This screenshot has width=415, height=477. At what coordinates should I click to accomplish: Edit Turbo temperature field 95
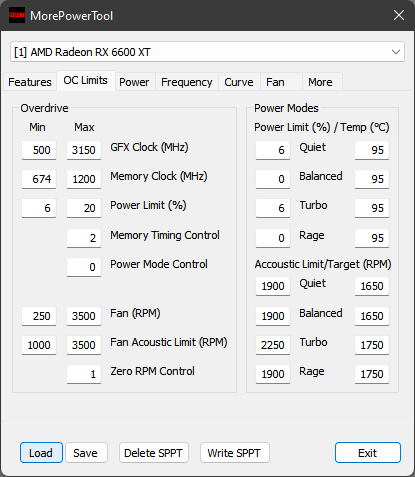pos(372,208)
